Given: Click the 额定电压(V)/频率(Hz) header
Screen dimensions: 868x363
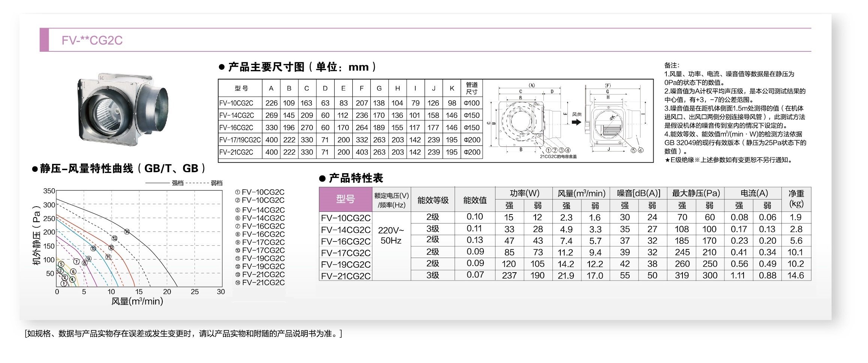Looking at the screenshot, I should coord(391,200).
